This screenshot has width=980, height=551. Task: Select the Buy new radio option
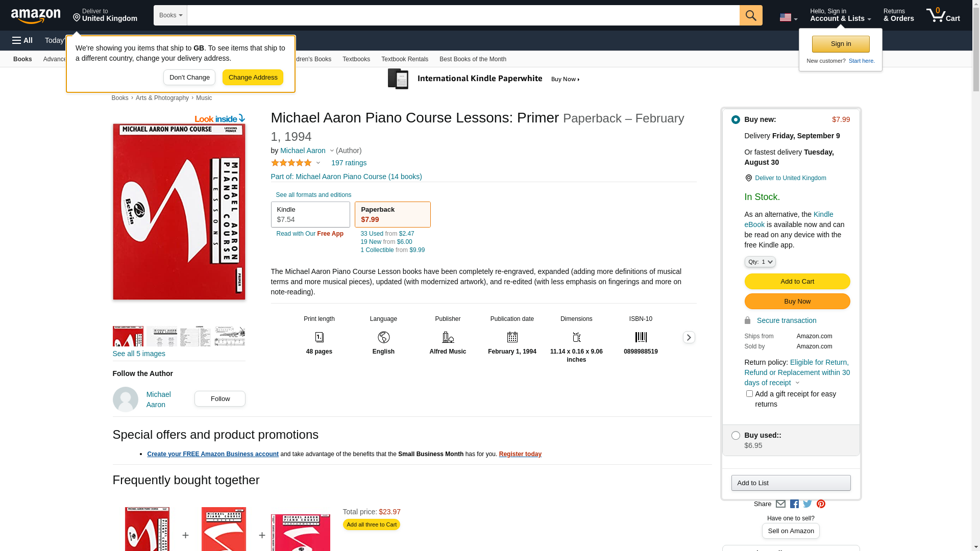(x=736, y=120)
